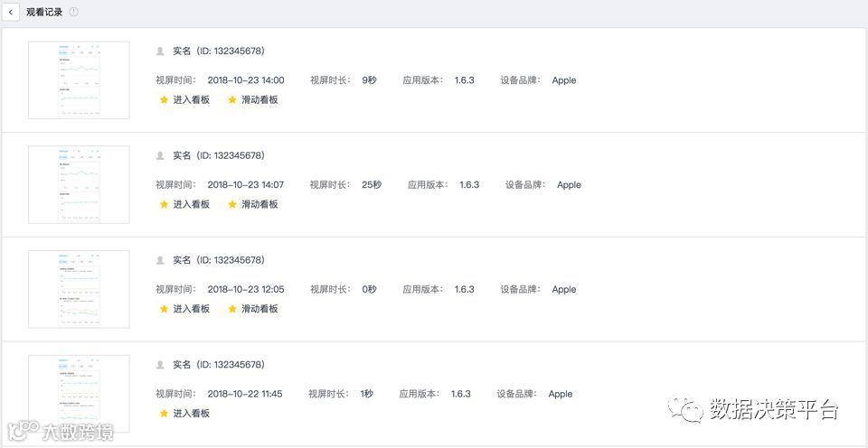Click the user avatar icon in the 12:05 record
The image size is (868, 448).
[161, 261]
